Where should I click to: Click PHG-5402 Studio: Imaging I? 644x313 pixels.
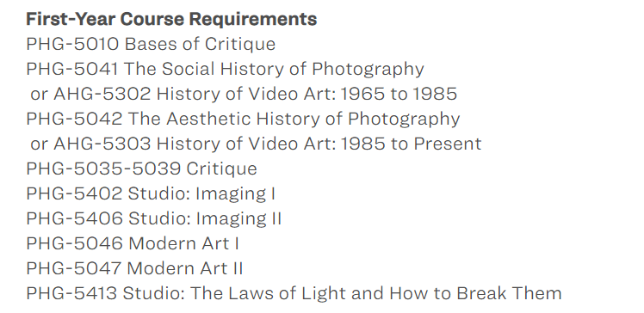tap(151, 194)
